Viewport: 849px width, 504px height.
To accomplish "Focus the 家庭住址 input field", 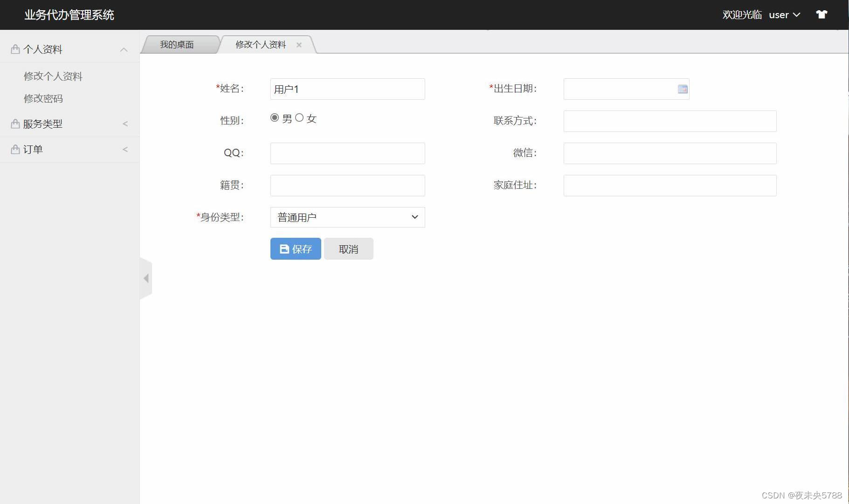I will point(670,186).
